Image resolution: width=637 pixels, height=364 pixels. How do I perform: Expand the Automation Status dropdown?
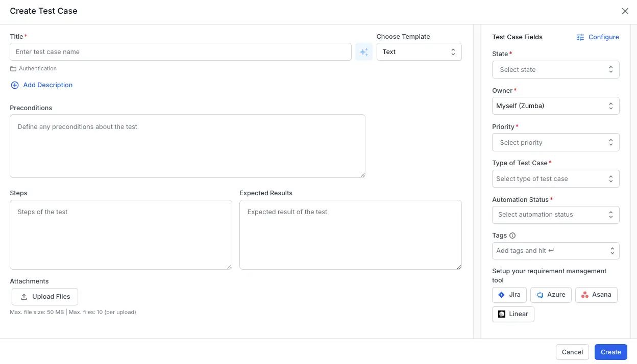(555, 215)
